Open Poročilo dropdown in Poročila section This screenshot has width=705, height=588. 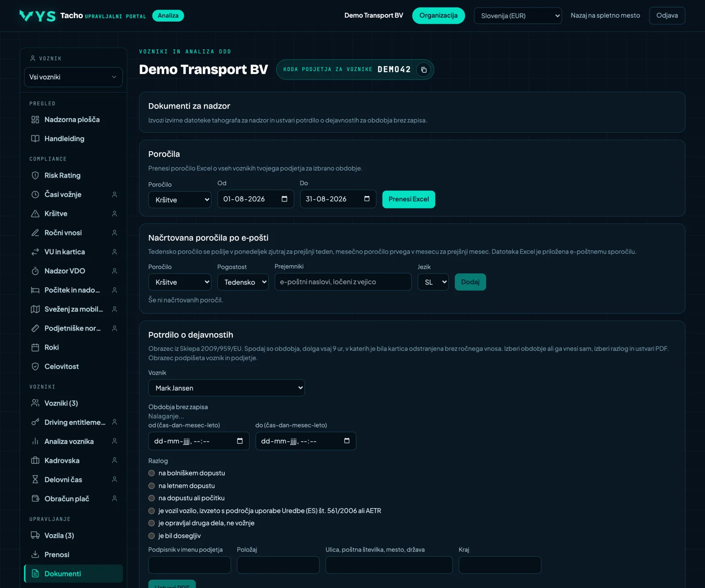pos(180,200)
